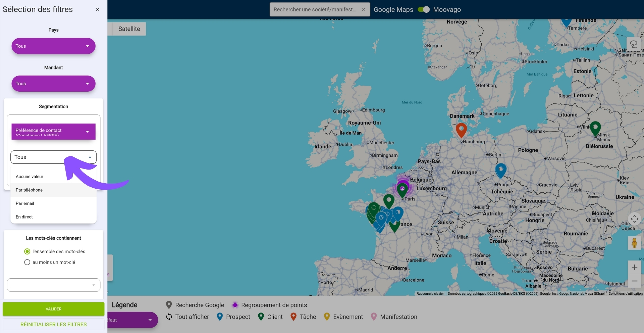
Task: Click the Tout afficher refresh icon
Action: click(169, 317)
